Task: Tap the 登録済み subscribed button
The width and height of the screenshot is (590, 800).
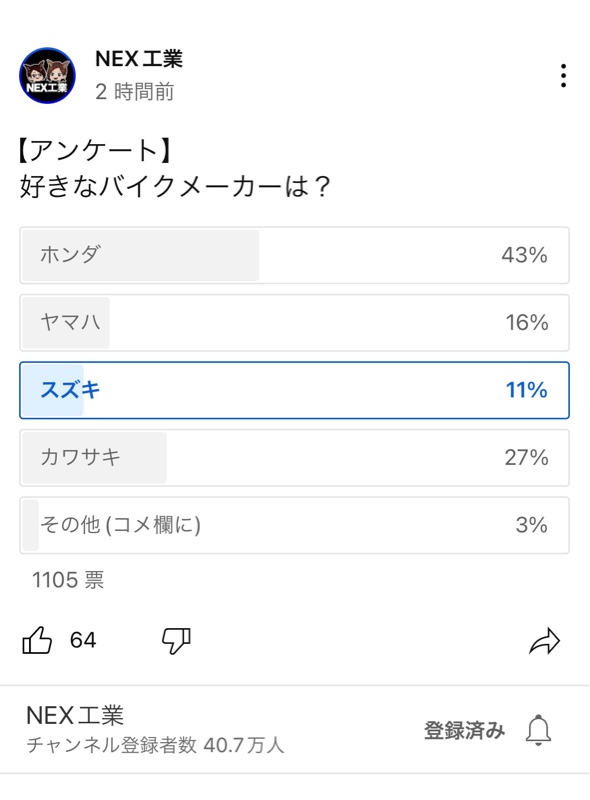Action: pyautogui.click(x=464, y=730)
